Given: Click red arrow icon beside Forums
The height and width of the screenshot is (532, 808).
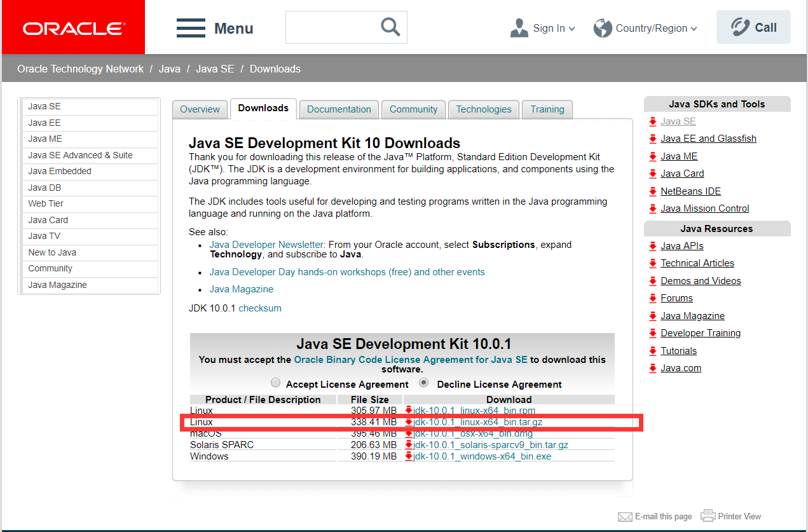Looking at the screenshot, I should pyautogui.click(x=653, y=298).
